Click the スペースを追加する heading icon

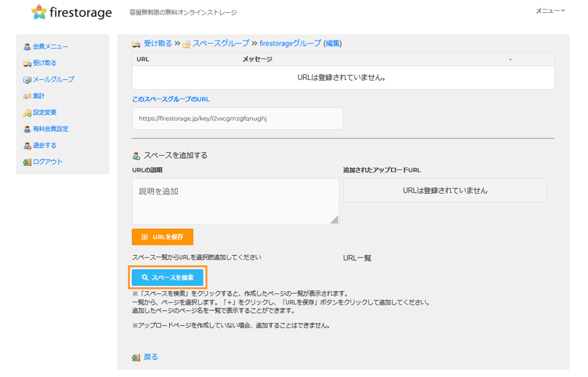136,156
